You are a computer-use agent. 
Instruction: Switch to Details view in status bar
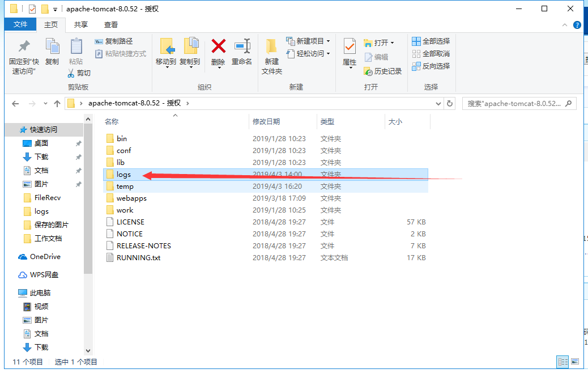(x=563, y=362)
